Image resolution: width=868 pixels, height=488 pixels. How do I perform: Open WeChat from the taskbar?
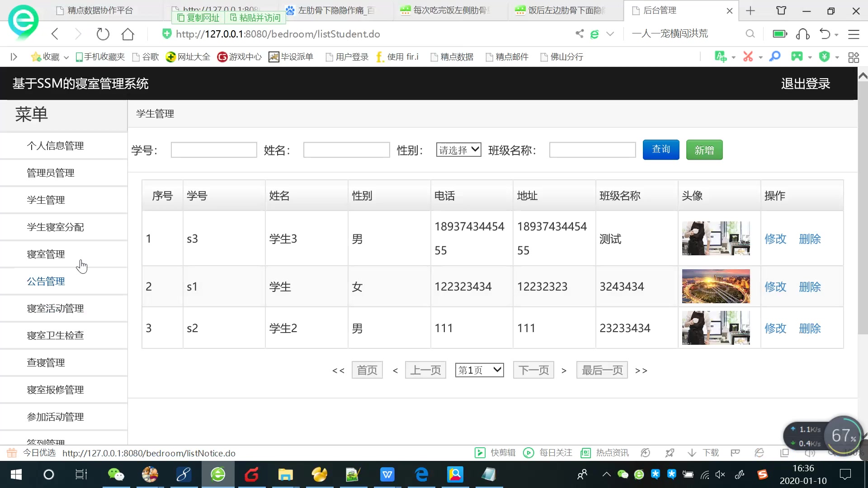(x=116, y=474)
